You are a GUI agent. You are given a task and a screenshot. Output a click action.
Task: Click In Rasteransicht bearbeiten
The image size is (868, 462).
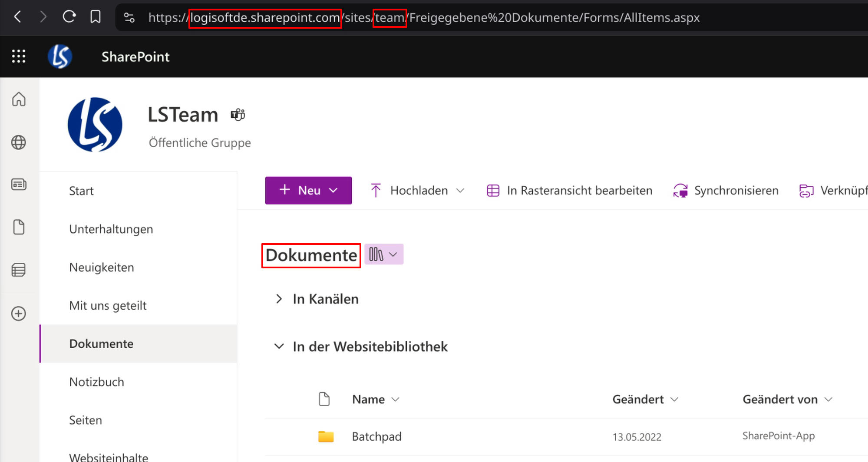(x=570, y=191)
